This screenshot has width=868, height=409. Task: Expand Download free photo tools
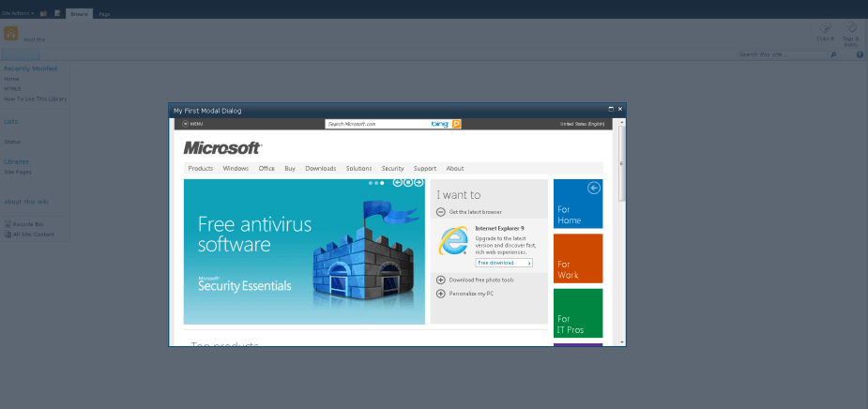(441, 280)
